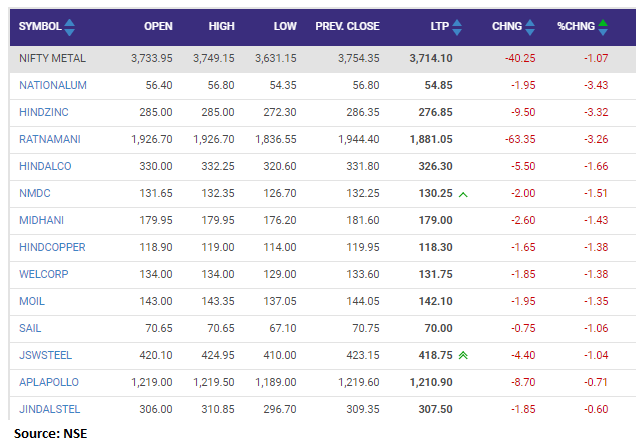Select JINDALSTEL LTP value 307.50
The image size is (636, 446).
click(x=435, y=409)
